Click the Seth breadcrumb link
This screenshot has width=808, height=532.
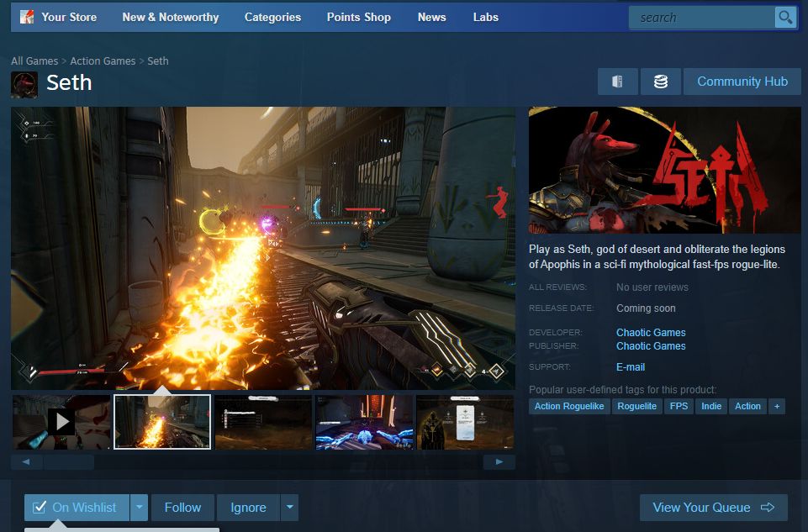[x=158, y=61]
